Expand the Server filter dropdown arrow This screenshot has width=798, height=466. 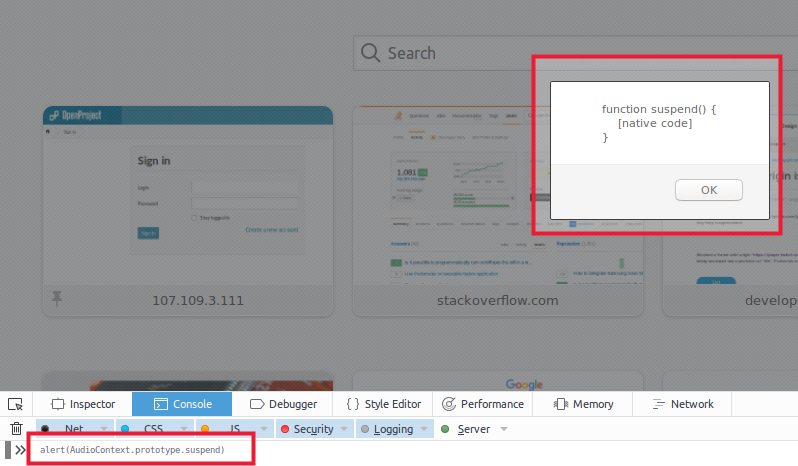(504, 429)
